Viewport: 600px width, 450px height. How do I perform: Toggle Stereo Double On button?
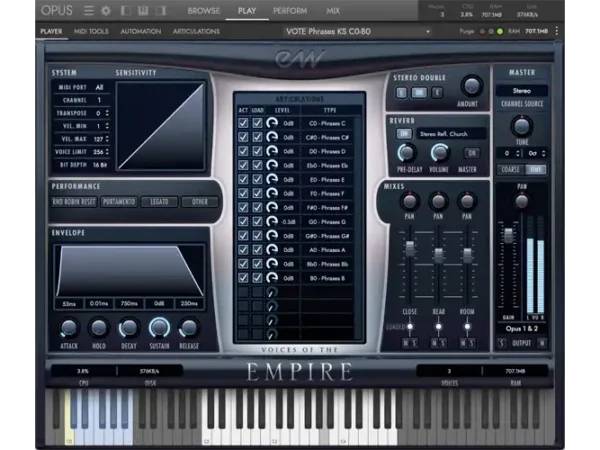pos(419,93)
